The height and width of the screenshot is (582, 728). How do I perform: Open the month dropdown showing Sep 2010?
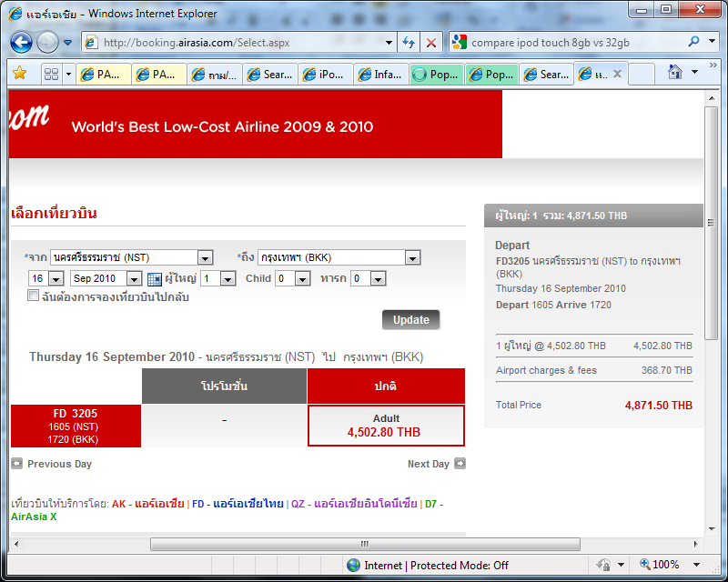106,278
